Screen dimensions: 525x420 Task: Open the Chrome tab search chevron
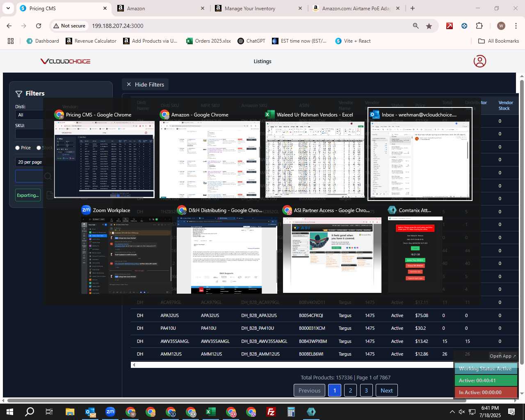8,8
